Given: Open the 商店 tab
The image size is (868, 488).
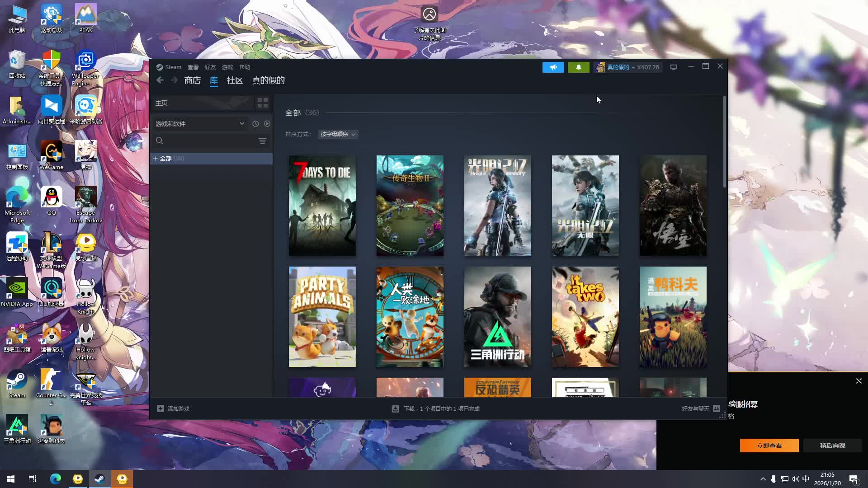Looking at the screenshot, I should coord(192,80).
